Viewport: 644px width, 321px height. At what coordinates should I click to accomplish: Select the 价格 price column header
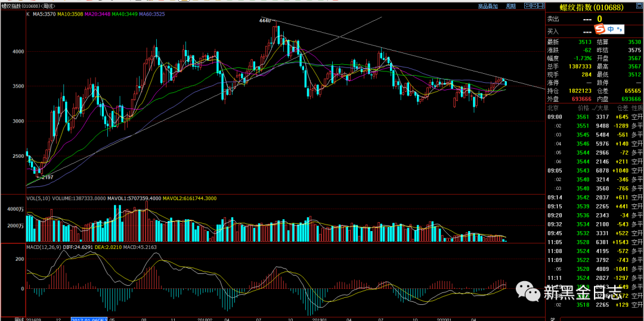click(x=583, y=108)
